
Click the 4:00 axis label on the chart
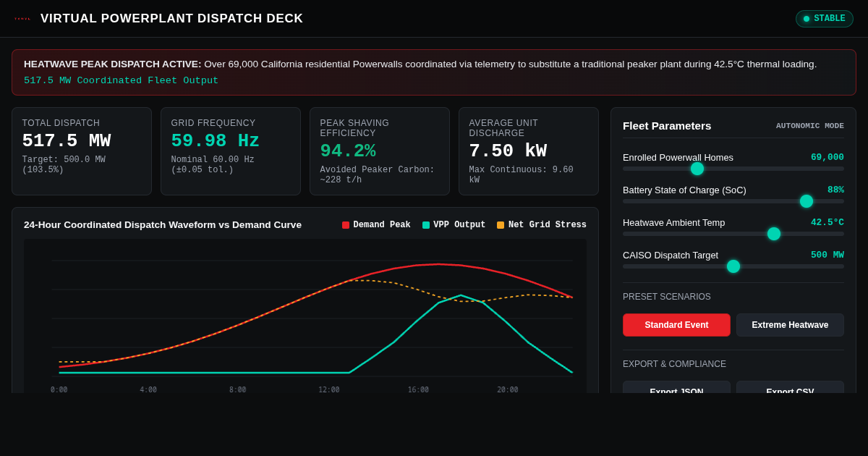coord(148,389)
